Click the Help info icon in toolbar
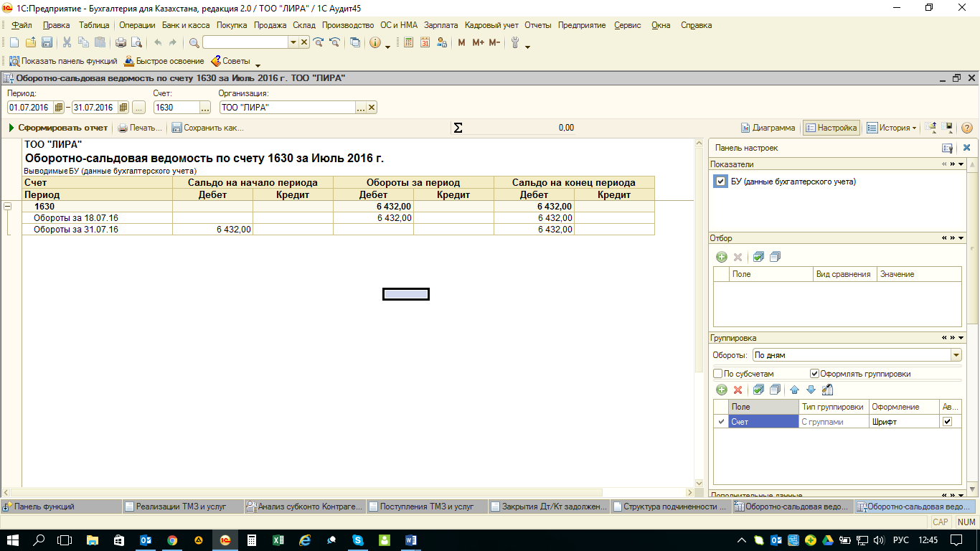Screen dimensions: 980x551 tap(374, 43)
